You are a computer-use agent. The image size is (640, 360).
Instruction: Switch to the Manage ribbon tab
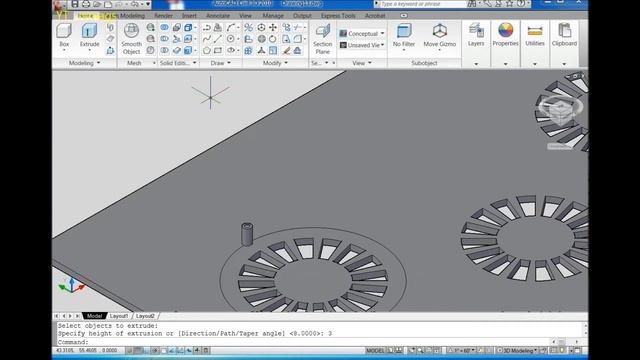pos(273,16)
